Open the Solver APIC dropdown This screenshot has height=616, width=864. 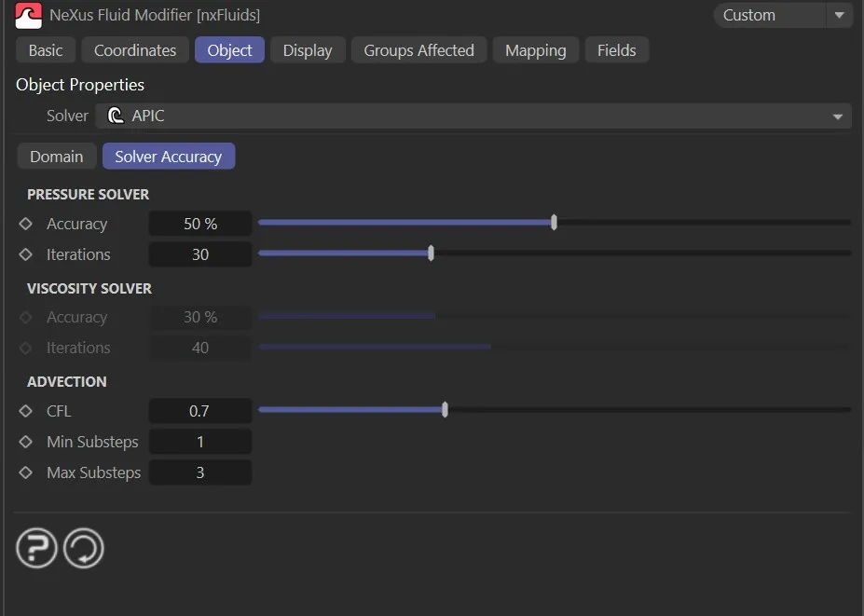point(473,116)
